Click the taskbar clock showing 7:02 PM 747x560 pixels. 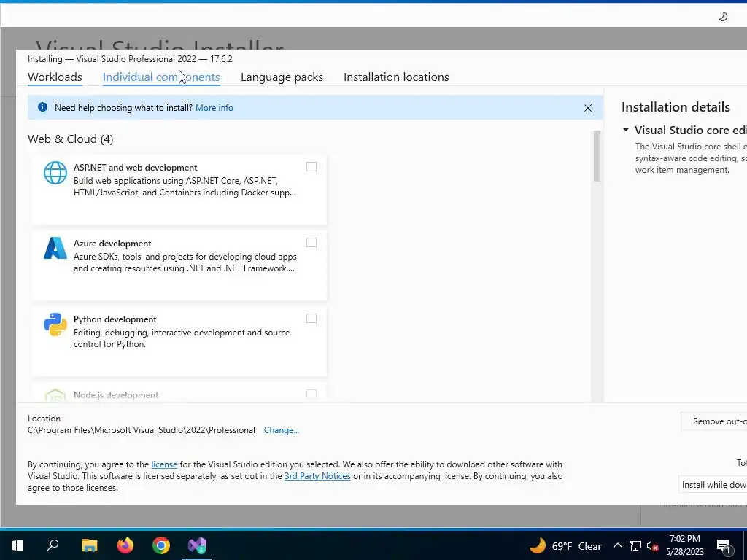[x=684, y=545]
